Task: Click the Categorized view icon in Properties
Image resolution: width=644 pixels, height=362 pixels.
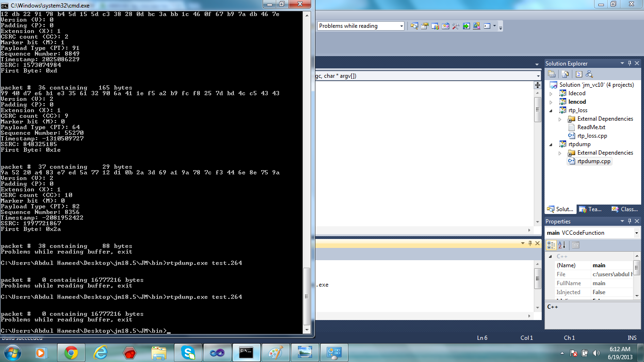Action: click(551, 245)
